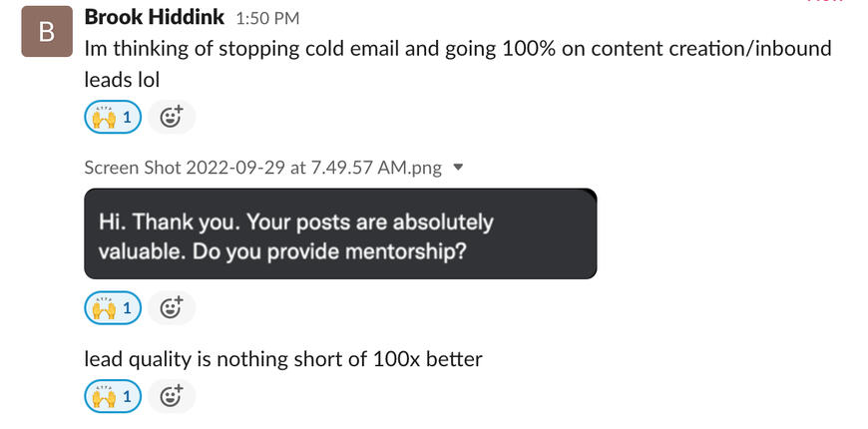Viewport: 868px width, 429px height.
Task: Collapse the Screen Shot attachment with the caret
Action: click(x=459, y=168)
